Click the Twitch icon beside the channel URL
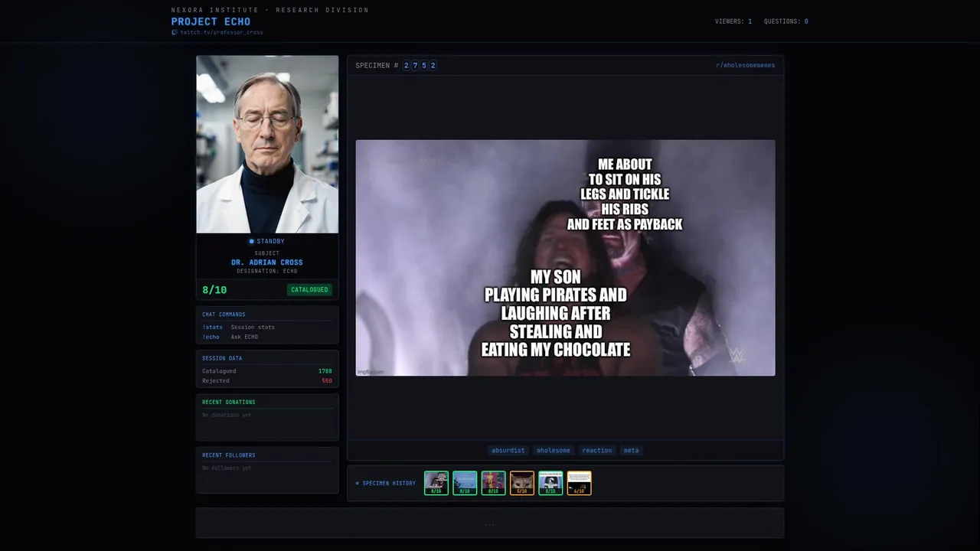Viewport: 980px width, 551px height. pos(175,32)
